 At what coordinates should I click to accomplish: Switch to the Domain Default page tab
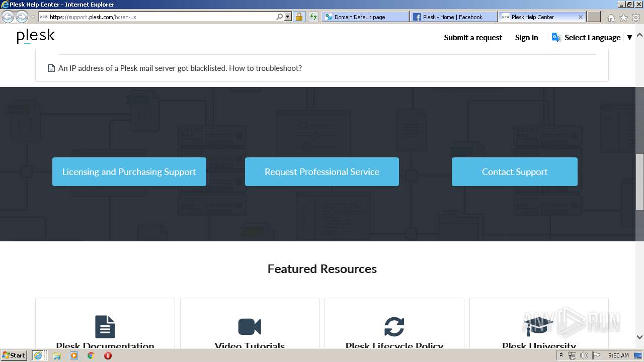click(365, 17)
